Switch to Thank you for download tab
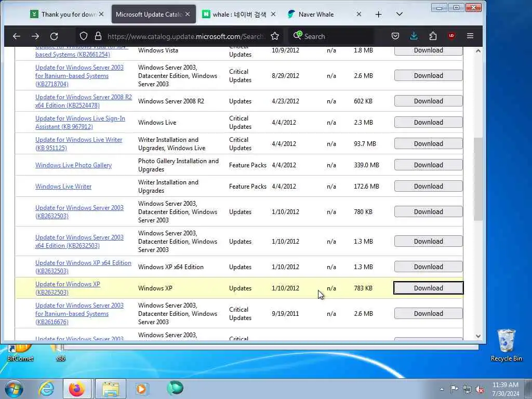Screen dimensions: 532x399 [67, 14]
